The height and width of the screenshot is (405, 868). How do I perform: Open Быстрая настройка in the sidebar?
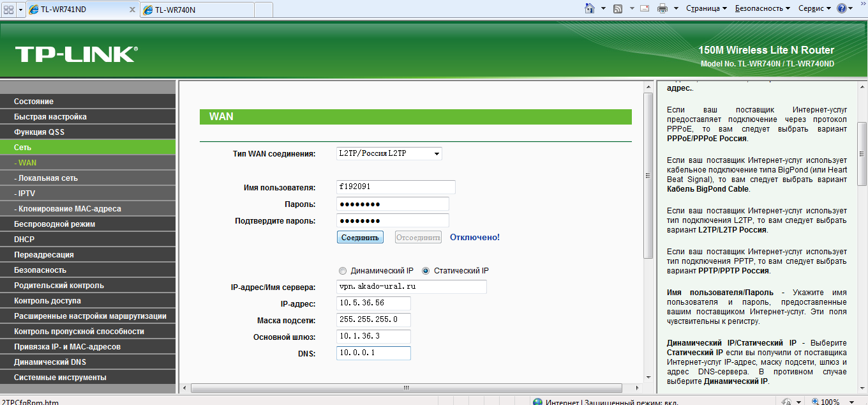click(x=88, y=117)
